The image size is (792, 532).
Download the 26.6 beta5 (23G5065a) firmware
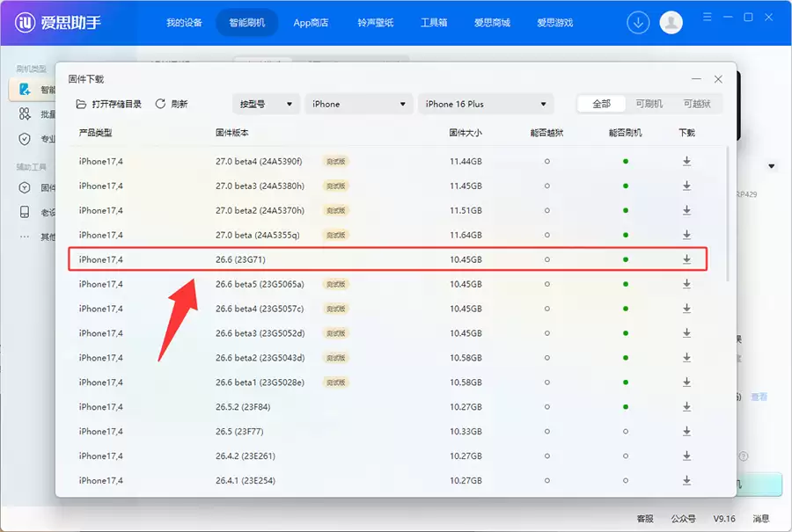(686, 284)
